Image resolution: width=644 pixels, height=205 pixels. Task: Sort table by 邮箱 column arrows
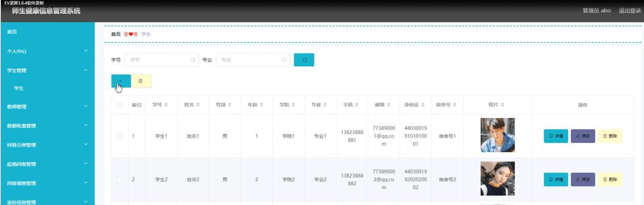(x=389, y=105)
